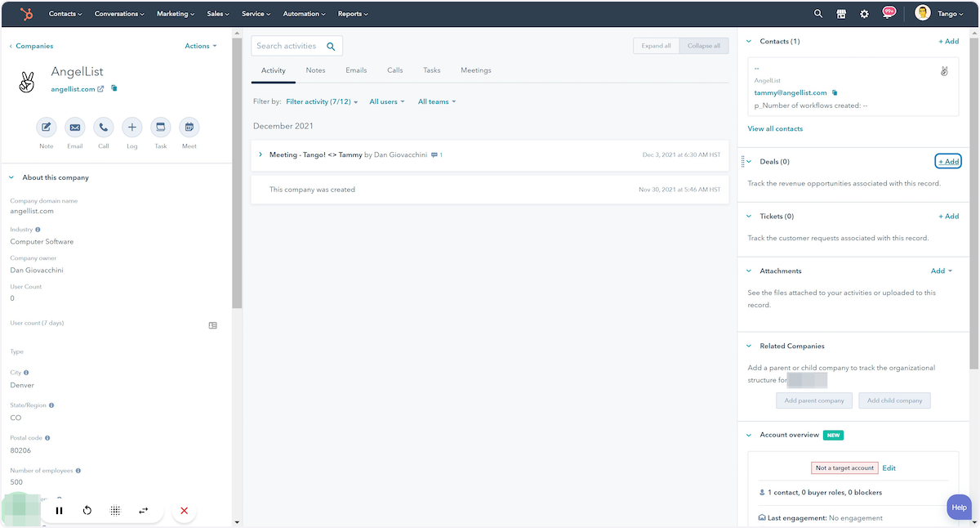Screen dimensions: 980x528
Task: Click Collapse all button
Action: 704,46
